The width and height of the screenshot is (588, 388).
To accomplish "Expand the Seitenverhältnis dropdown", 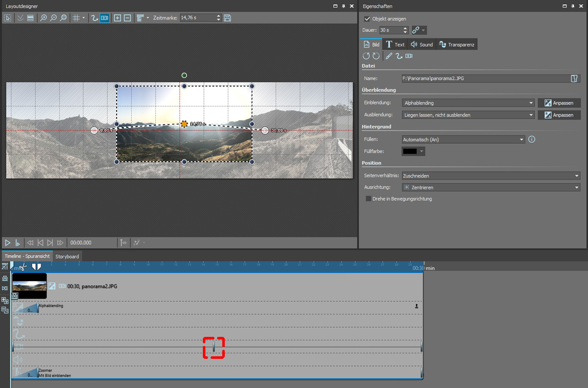I will pyautogui.click(x=490, y=176).
